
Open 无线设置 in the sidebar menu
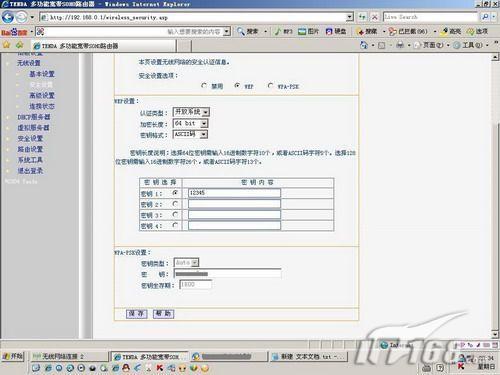[x=29, y=63]
